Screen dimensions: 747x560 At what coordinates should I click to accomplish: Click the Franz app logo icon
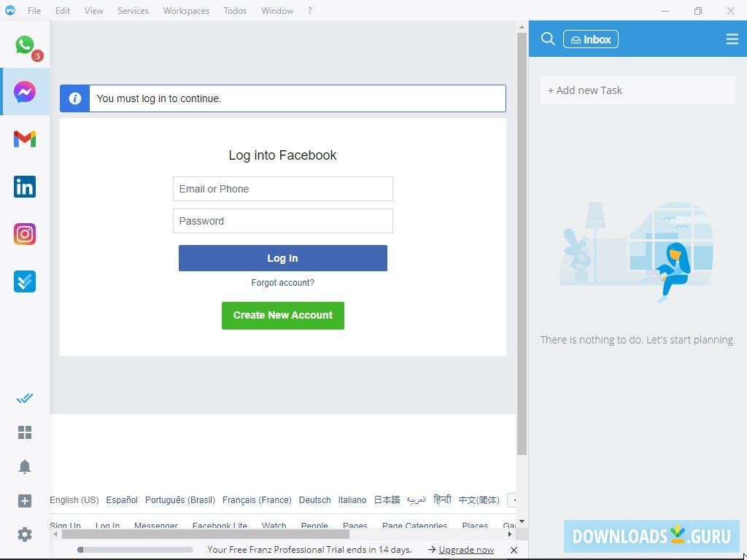[10, 10]
